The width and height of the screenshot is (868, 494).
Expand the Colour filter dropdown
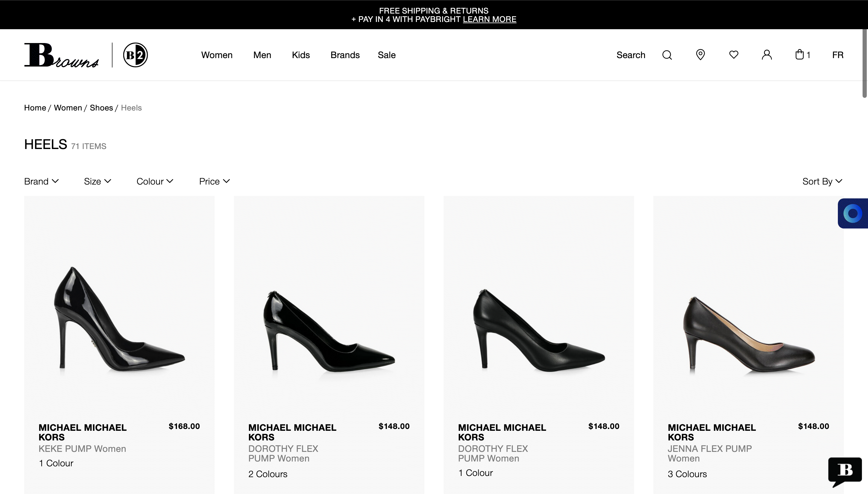155,182
